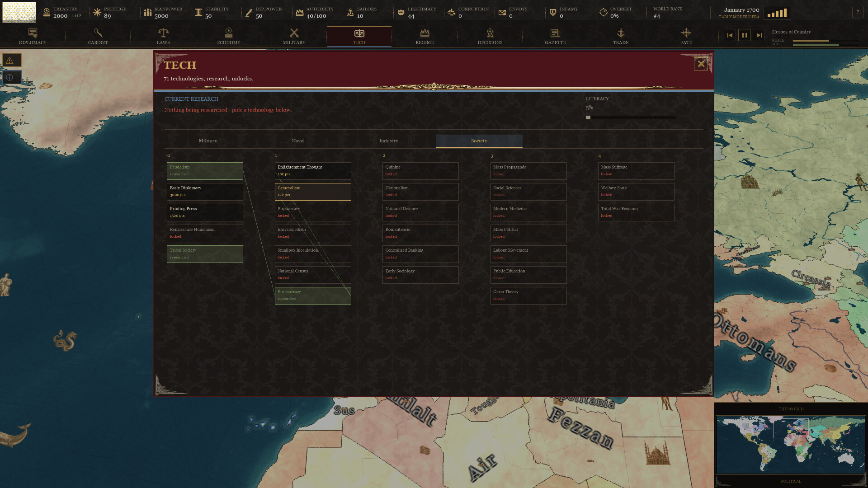Viewport: 868px width, 488px height.
Task: Select the researched Bureaucracy technology
Action: pos(313,296)
